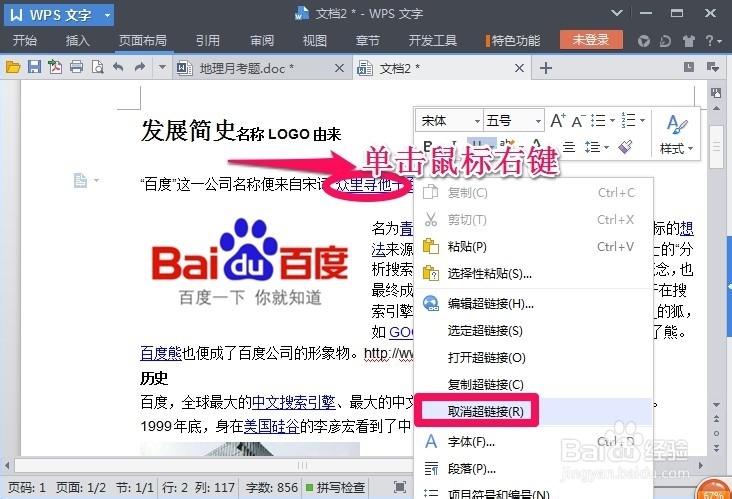Export document to PDF
This screenshot has width=732, height=499.
(55, 67)
